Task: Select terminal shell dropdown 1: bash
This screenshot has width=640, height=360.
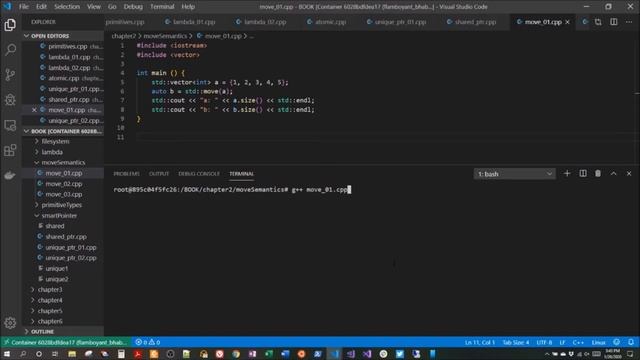Action: pos(514,174)
